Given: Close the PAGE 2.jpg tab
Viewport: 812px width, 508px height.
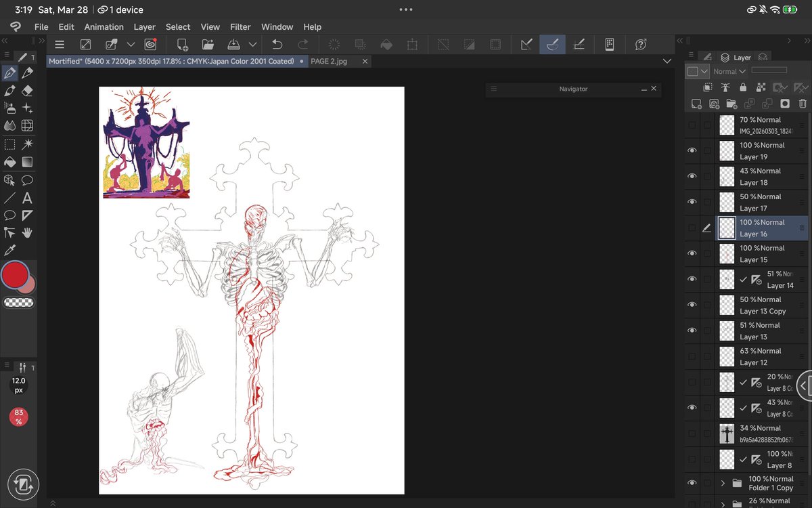Looking at the screenshot, I should pos(365,61).
